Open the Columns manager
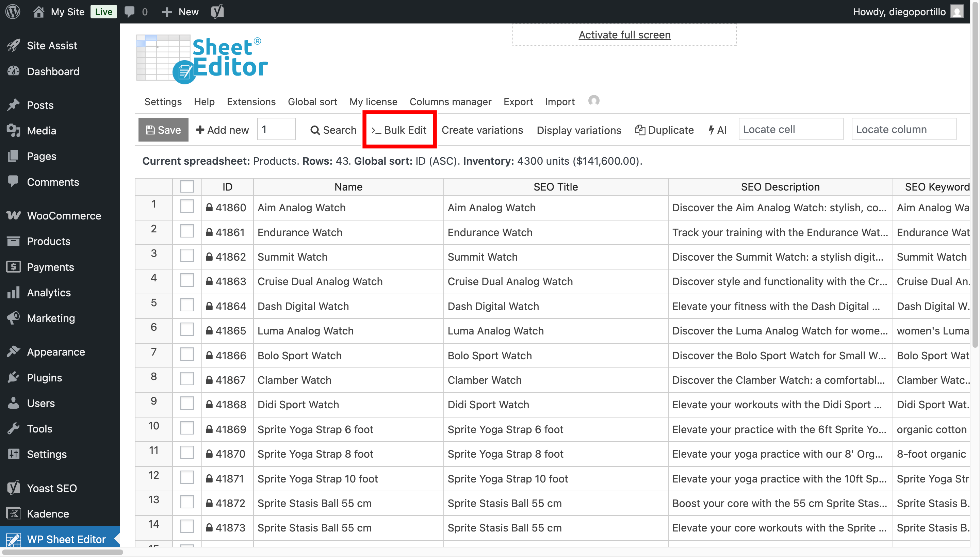Screen dimensions: 980x557 point(451,102)
